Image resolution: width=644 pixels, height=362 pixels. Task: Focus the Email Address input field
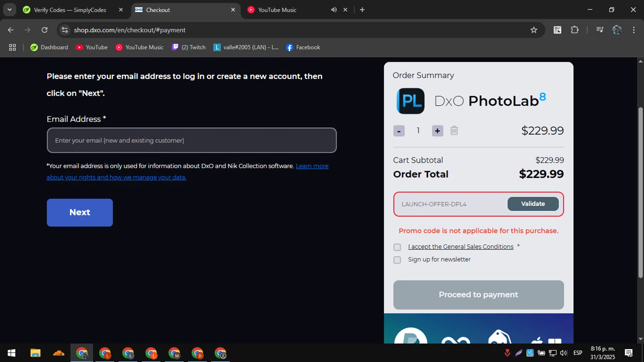pyautogui.click(x=191, y=140)
